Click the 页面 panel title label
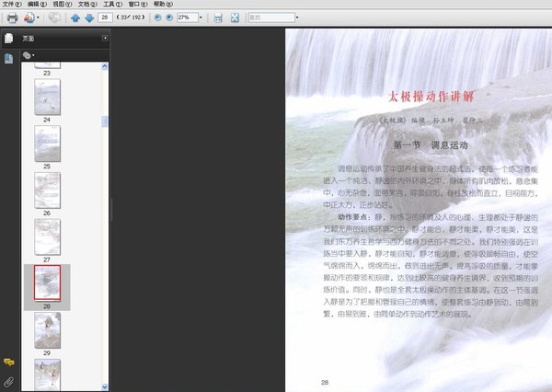 [29, 39]
